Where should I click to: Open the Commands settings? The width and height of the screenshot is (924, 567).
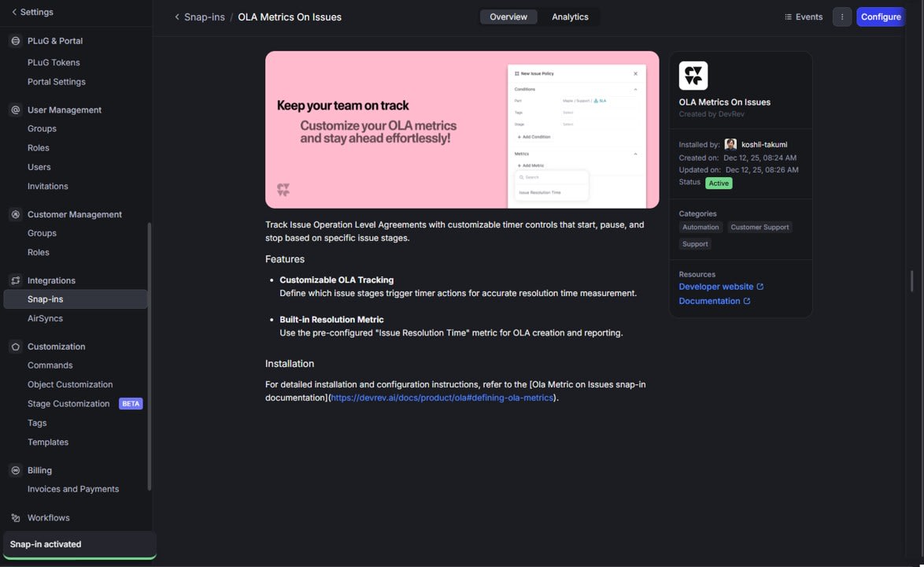[x=50, y=365]
